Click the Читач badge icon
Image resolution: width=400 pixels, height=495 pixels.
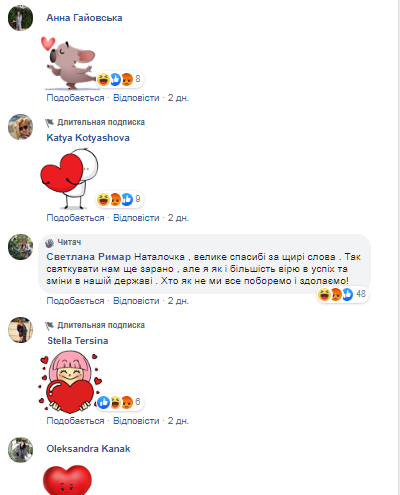49,243
